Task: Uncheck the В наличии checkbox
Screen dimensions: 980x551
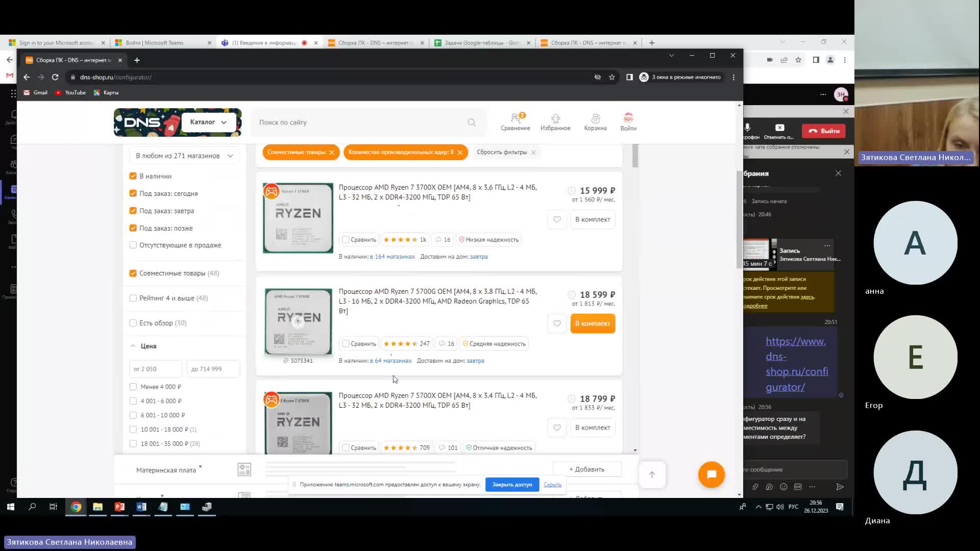Action: [x=133, y=176]
